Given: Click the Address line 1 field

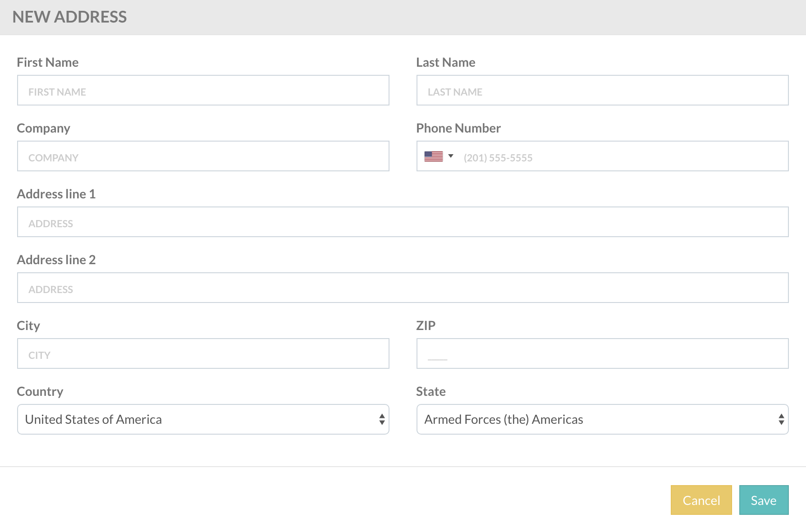Looking at the screenshot, I should [x=403, y=222].
